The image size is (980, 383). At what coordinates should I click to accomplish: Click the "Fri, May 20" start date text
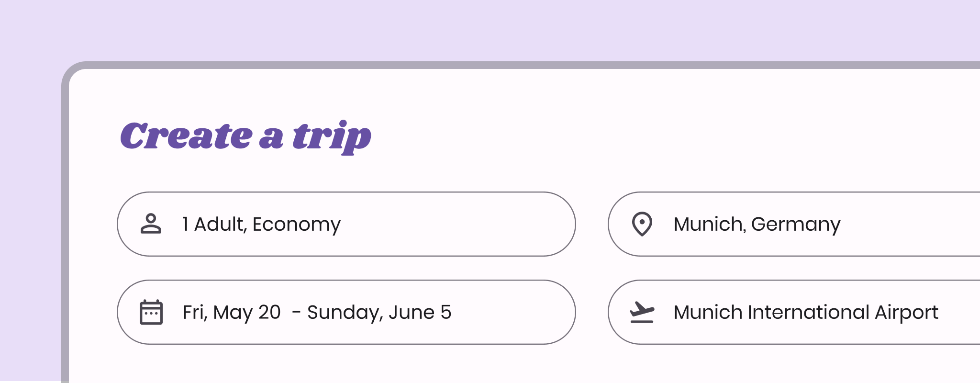coord(232,312)
